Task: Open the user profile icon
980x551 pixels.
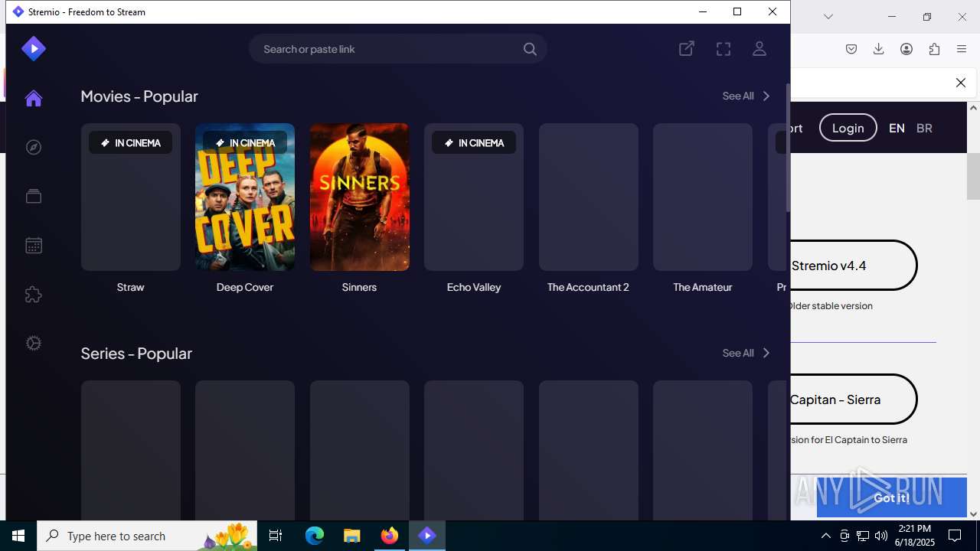Action: tap(759, 49)
